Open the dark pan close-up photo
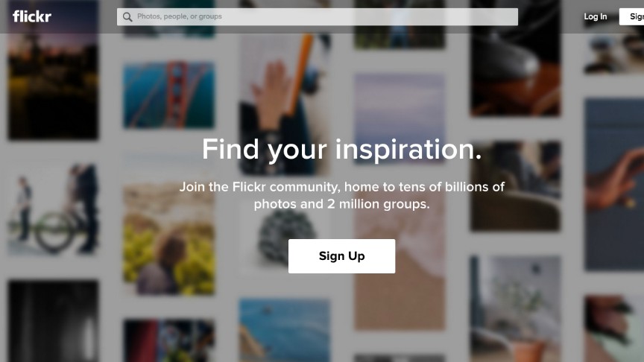This screenshot has width=644, height=362. click(515, 58)
